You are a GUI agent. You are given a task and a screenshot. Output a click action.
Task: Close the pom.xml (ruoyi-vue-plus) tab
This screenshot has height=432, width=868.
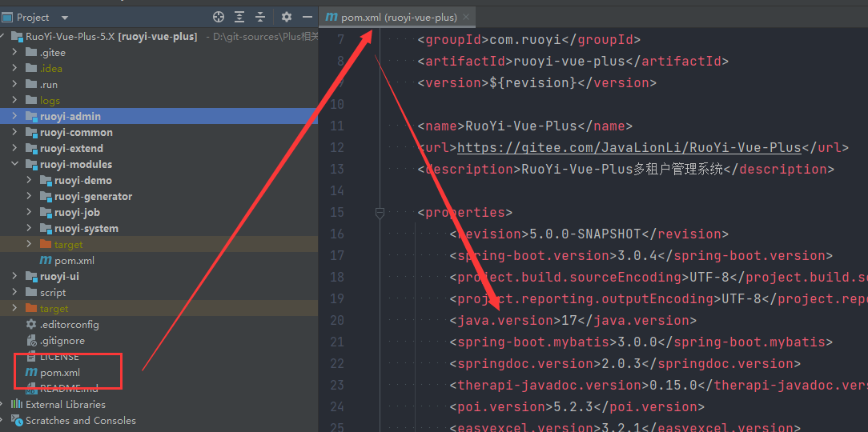(x=466, y=17)
